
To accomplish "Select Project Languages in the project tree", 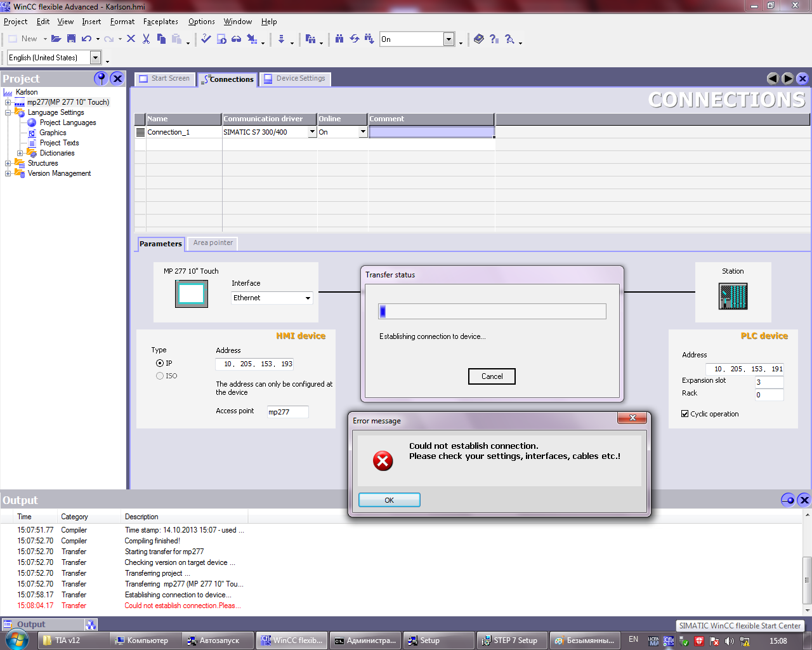I will coord(68,123).
